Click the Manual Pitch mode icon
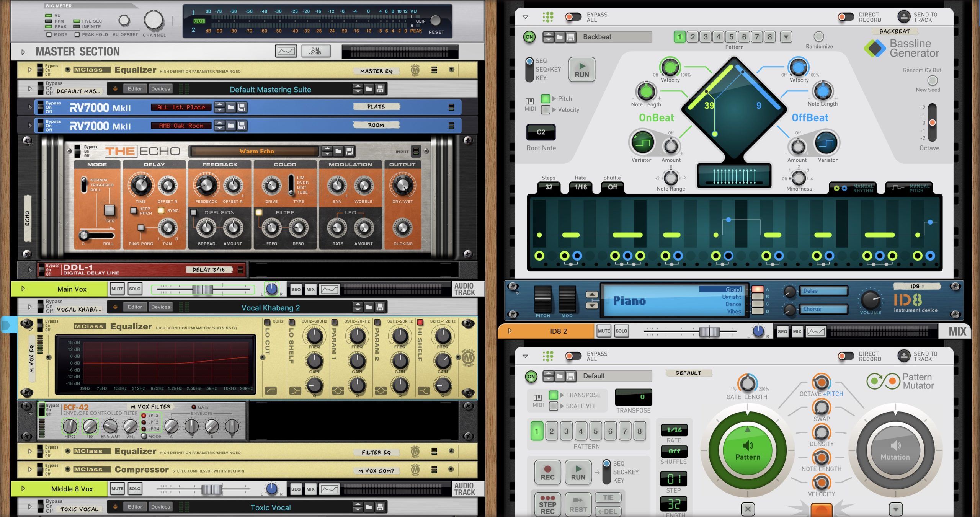 click(910, 188)
